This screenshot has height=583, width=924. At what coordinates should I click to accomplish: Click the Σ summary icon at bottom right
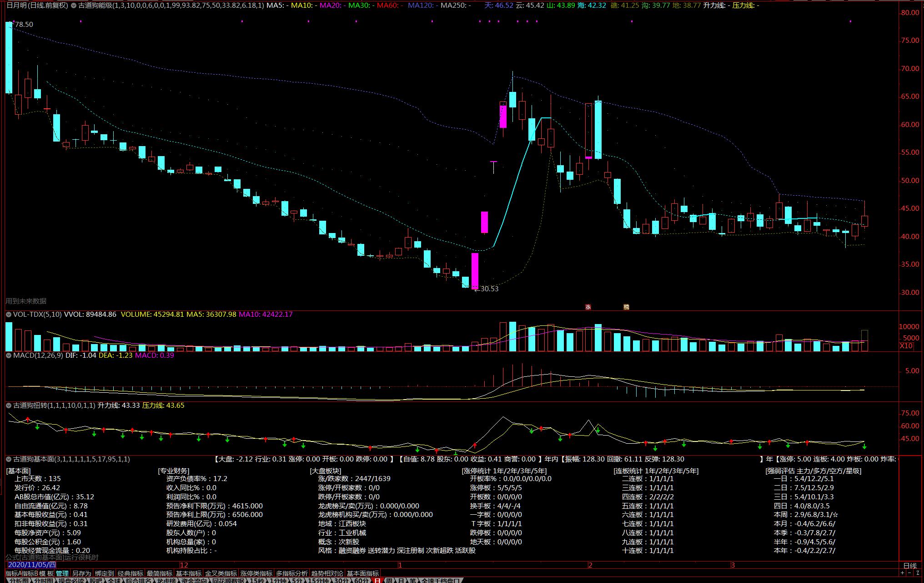918,573
